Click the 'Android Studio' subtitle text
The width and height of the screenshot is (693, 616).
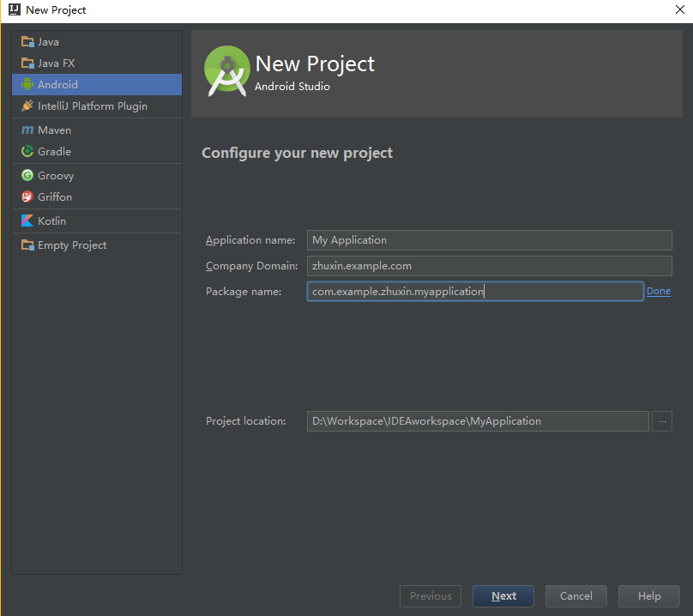point(292,87)
